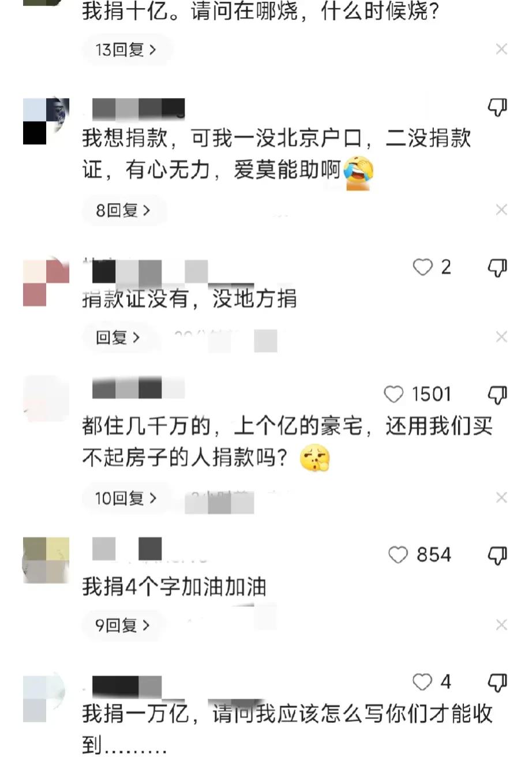
Task: Tap heart on 我捐一万亿 comment with 4 likes
Action: (x=422, y=682)
